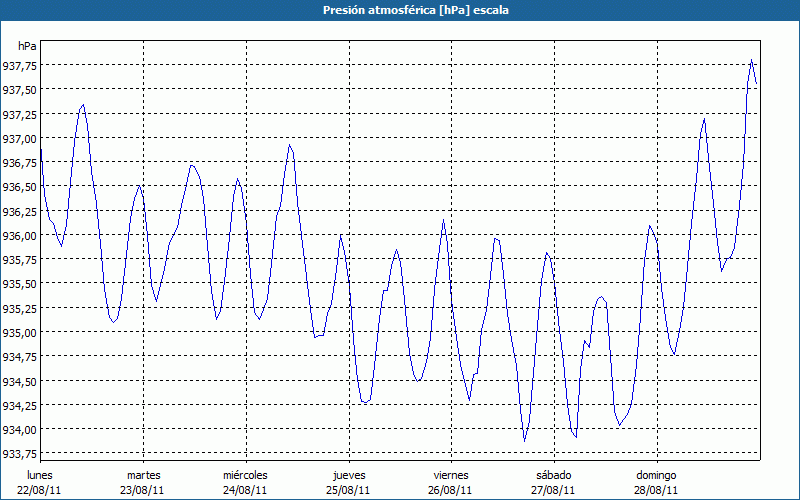This screenshot has width=800, height=500.
Task: Select the 25/08/11 date label
Action: [348, 490]
